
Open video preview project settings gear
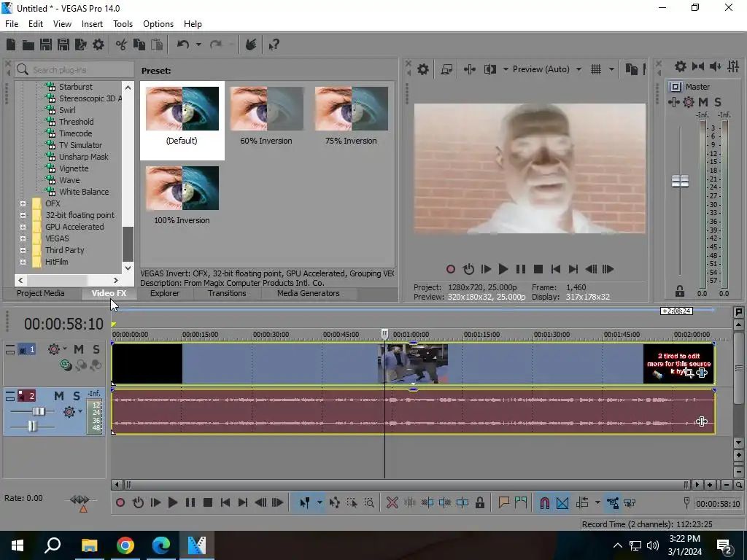point(423,69)
